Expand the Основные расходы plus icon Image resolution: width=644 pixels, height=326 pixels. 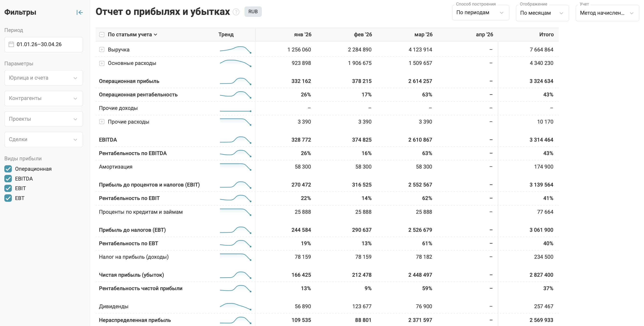point(102,63)
